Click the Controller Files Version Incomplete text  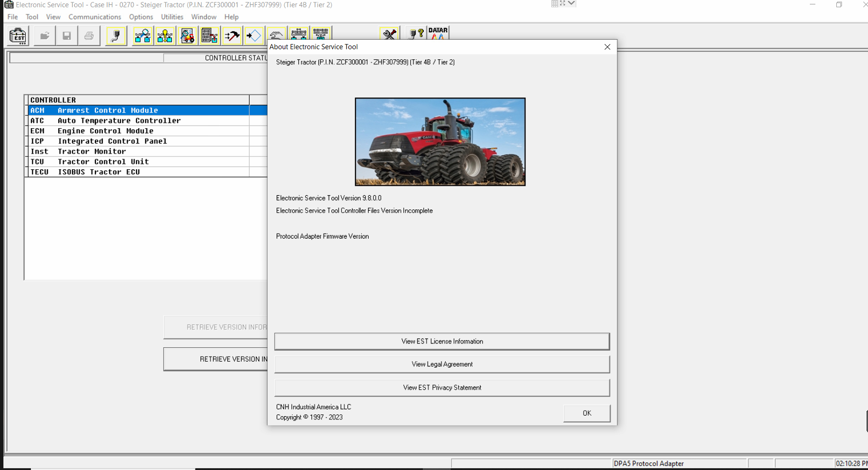[x=354, y=211]
